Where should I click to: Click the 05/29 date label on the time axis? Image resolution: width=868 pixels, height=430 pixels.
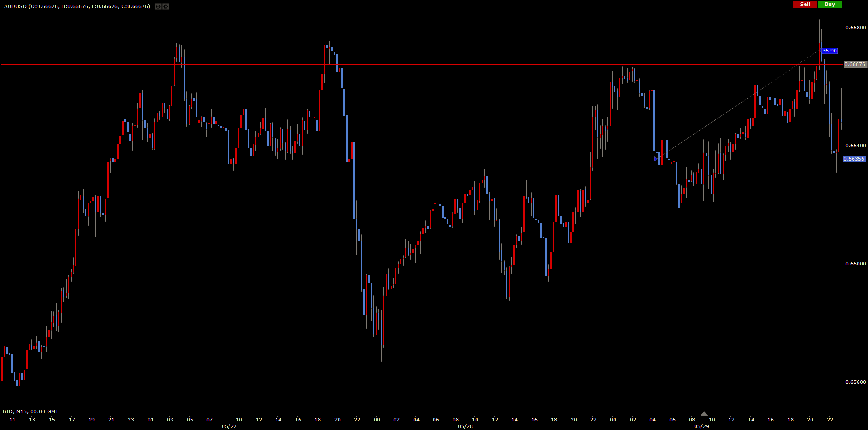click(x=701, y=426)
